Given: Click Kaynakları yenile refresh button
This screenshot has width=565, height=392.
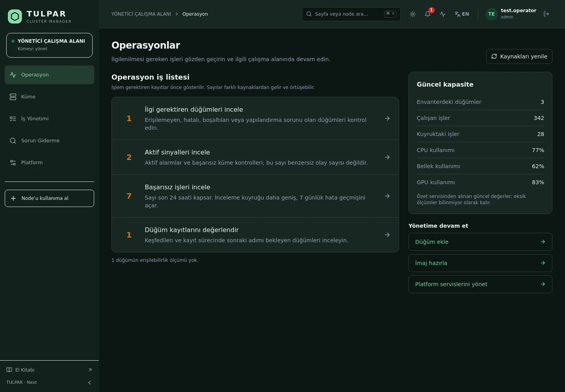Looking at the screenshot, I should click(x=519, y=56).
